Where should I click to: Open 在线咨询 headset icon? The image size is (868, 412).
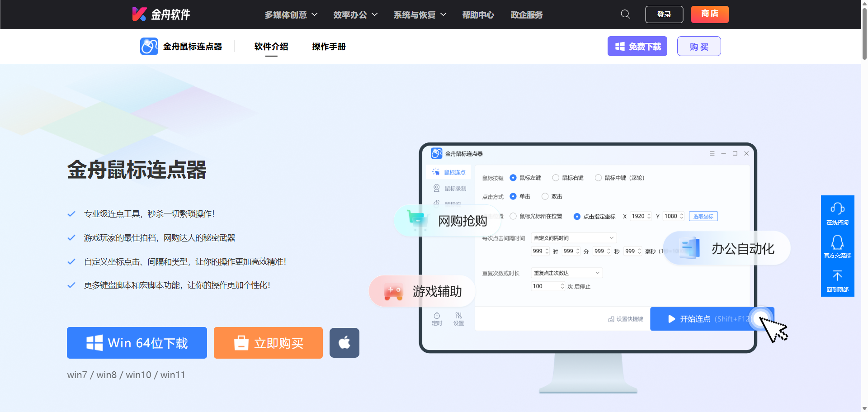coord(837,208)
